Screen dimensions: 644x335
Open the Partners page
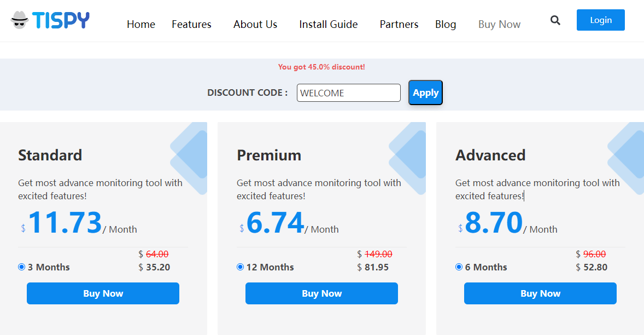(399, 25)
